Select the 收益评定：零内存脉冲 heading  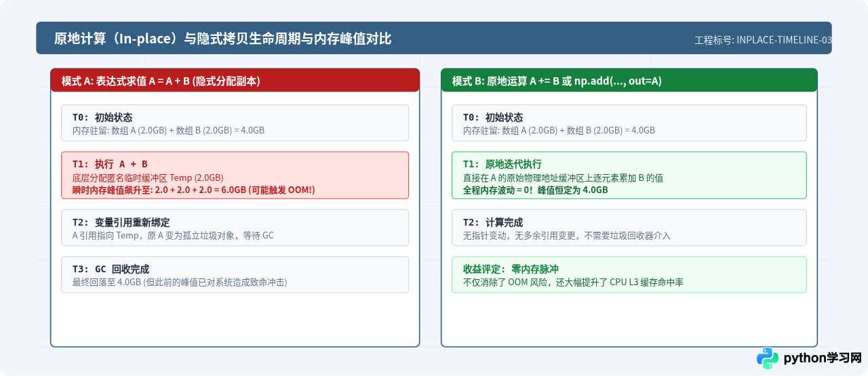tap(511, 269)
